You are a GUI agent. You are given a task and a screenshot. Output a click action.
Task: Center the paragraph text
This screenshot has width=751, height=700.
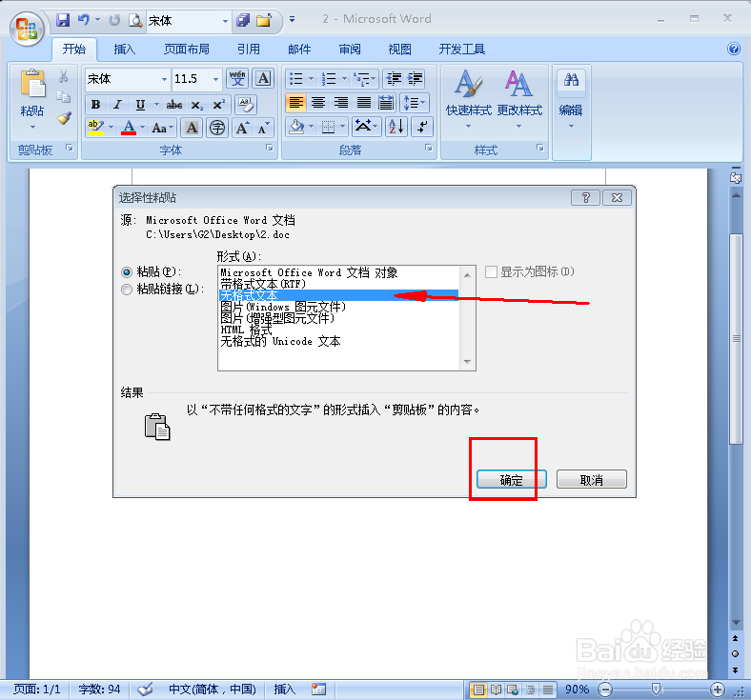[x=318, y=103]
